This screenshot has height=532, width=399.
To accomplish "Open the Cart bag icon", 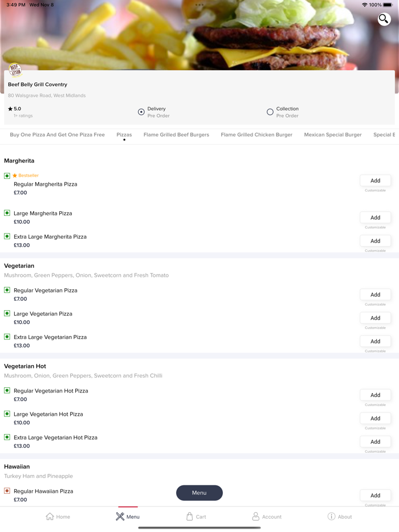I will 189,517.
